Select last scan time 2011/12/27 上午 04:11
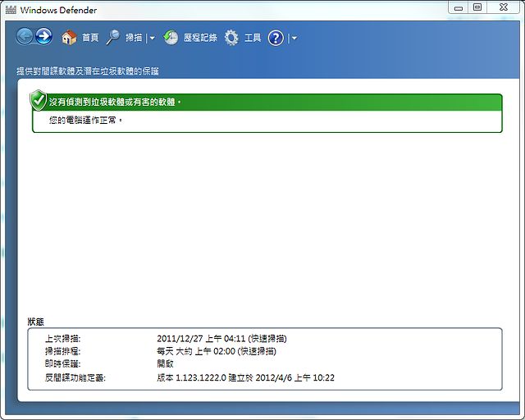This screenshot has height=420, width=525. point(201,339)
